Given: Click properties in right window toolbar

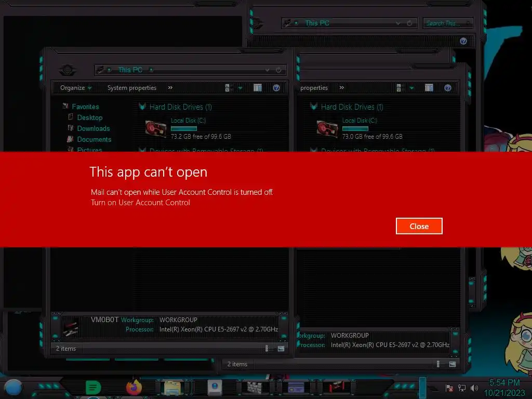Looking at the screenshot, I should pos(314,88).
